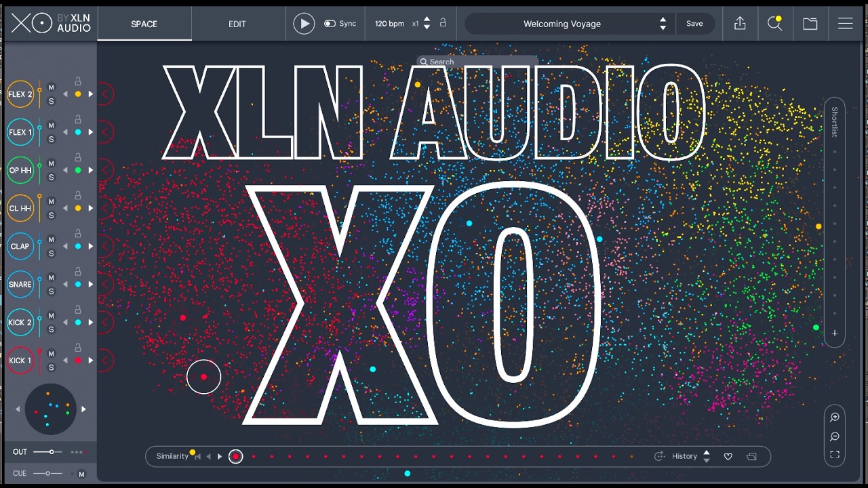This screenshot has height=488, width=868.
Task: Zoom out of the sample space
Action: (835, 436)
